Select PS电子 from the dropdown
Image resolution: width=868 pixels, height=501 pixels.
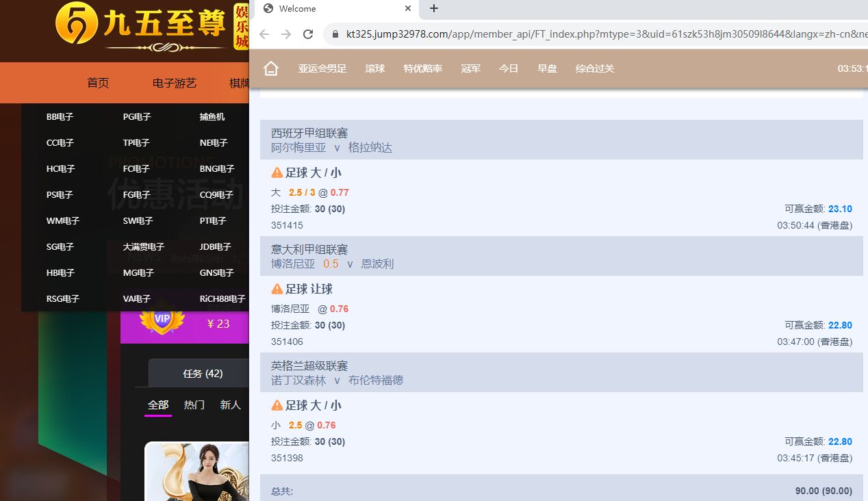tap(60, 195)
